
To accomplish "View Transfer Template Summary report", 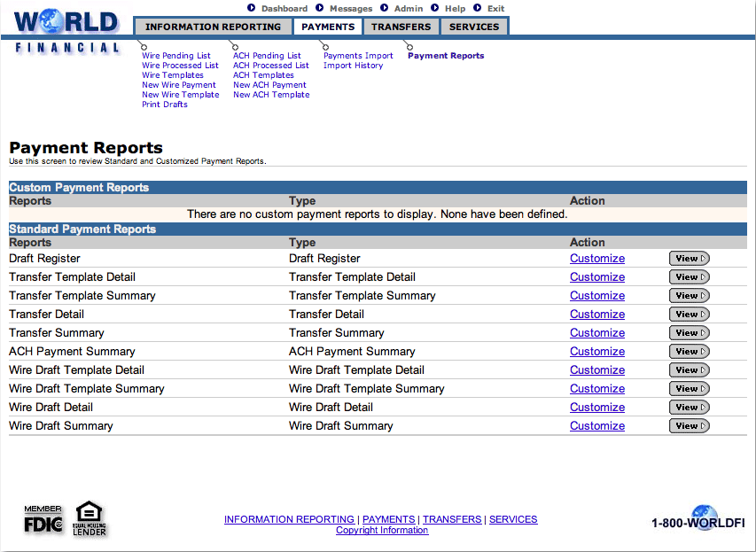I will (689, 296).
